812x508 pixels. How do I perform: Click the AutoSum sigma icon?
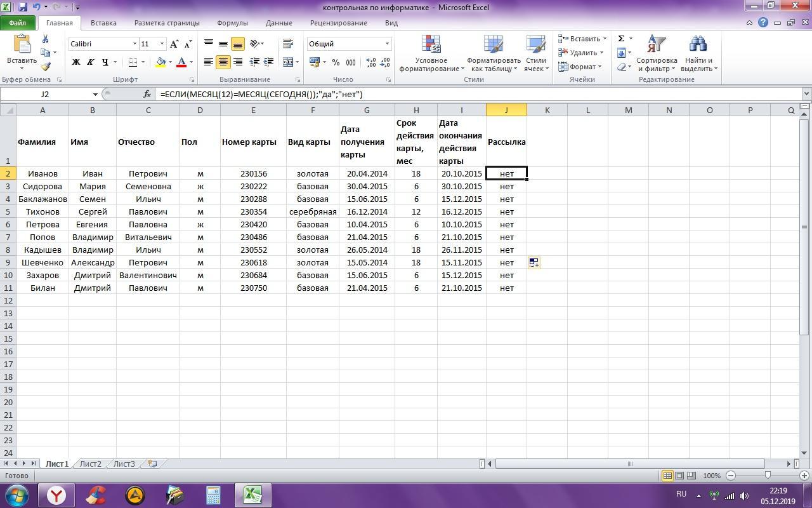[622, 39]
